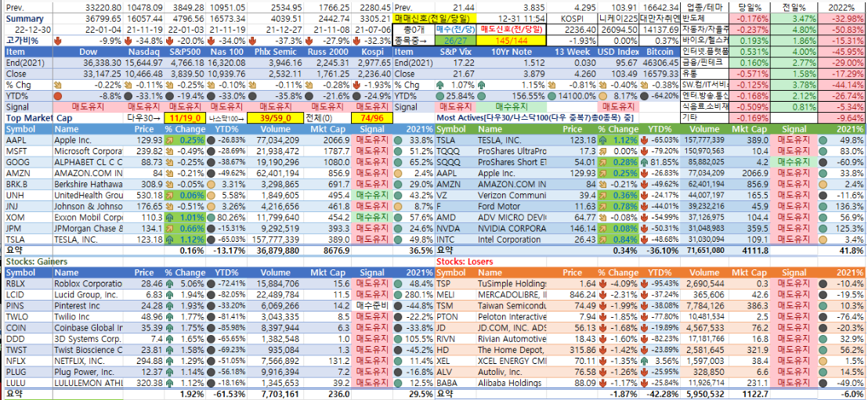
Task: Click orange circle beside USD Index YTD% 8.17%
Action: point(604,95)
